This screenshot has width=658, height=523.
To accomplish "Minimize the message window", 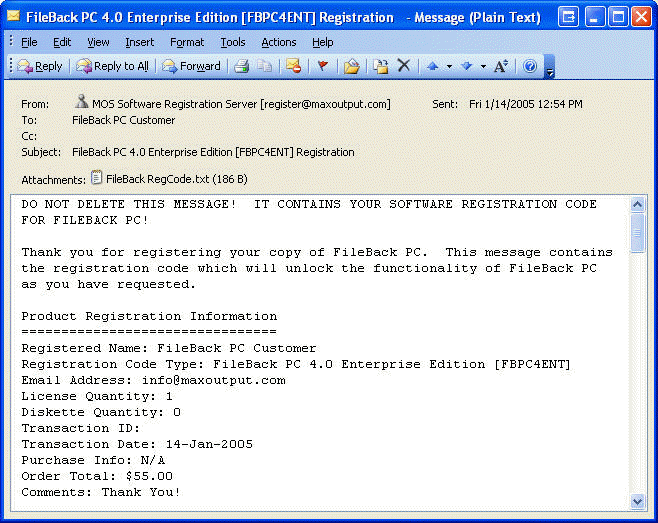I will point(595,17).
